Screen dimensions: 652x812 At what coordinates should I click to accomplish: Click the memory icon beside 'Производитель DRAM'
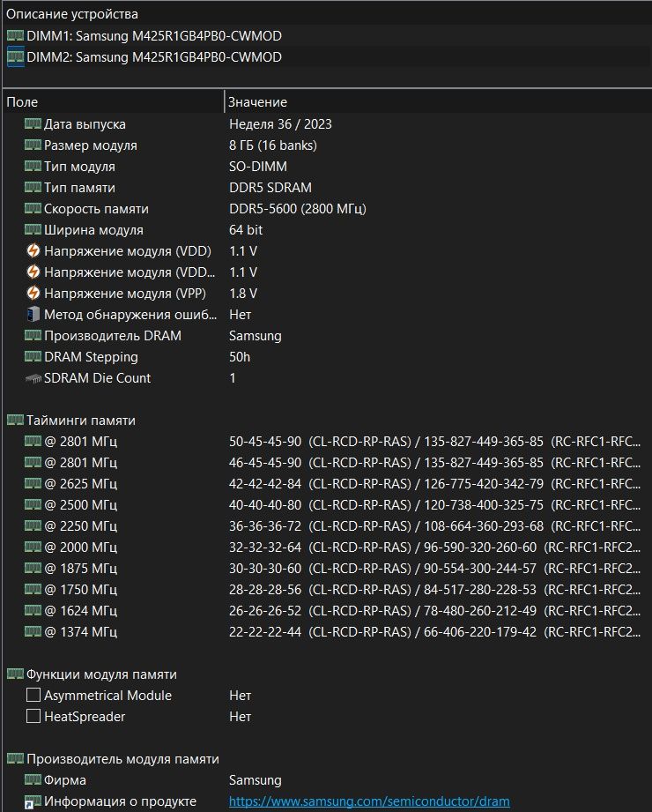pos(33,336)
